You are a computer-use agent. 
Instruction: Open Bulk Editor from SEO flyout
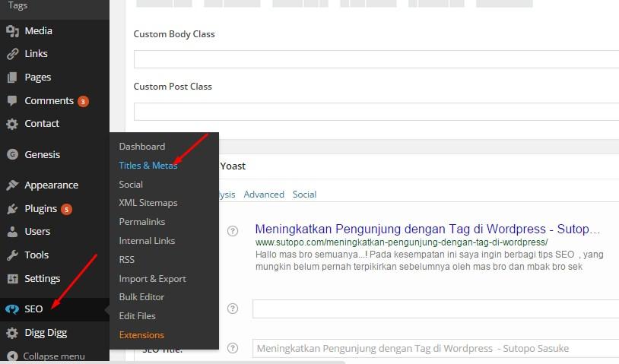tap(141, 297)
